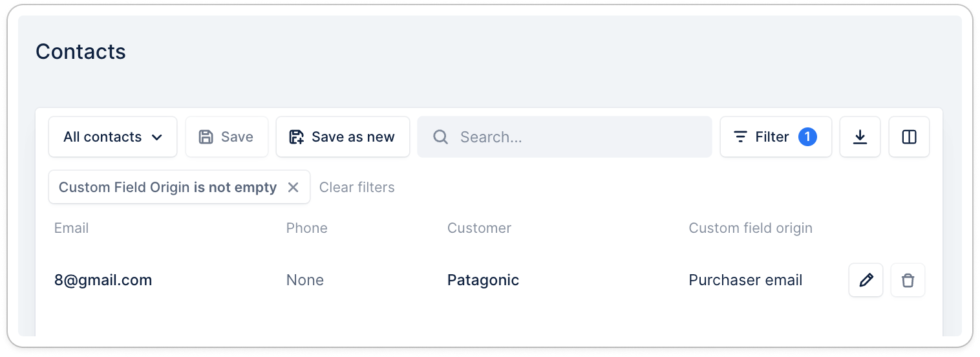Click the Save as new disk icon
This screenshot has width=980, height=357.
[297, 137]
